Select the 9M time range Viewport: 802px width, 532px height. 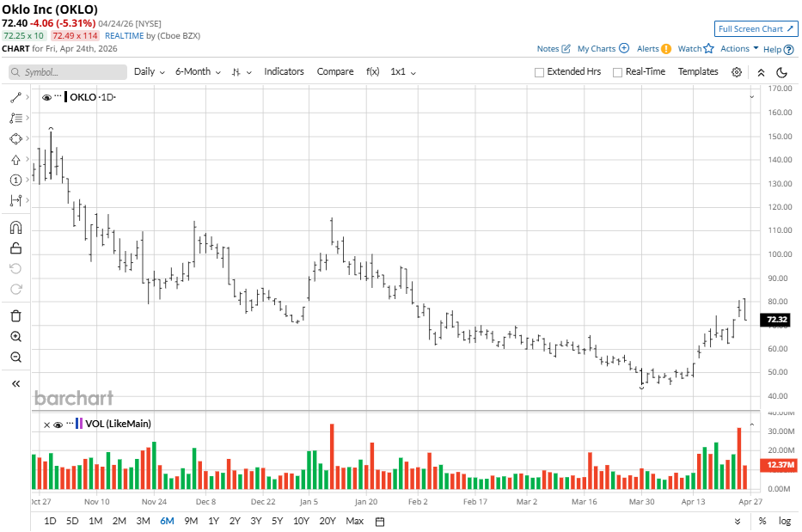[191, 522]
